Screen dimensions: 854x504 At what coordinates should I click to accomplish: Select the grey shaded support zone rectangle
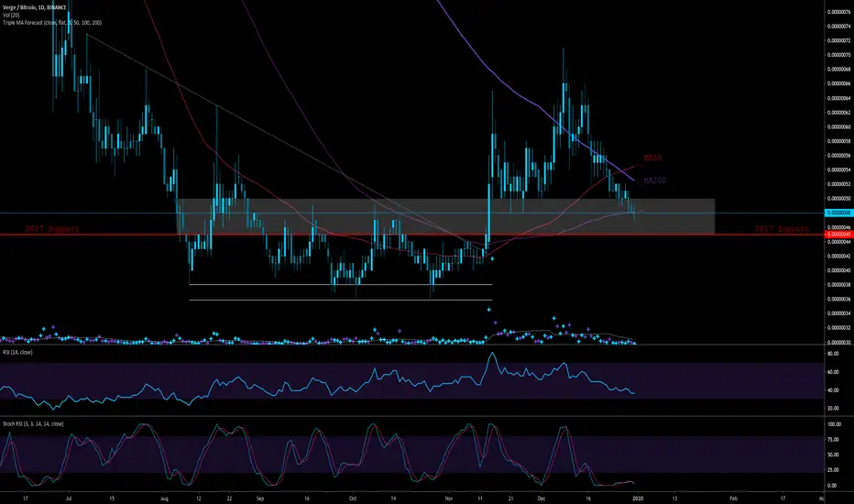pos(445,217)
